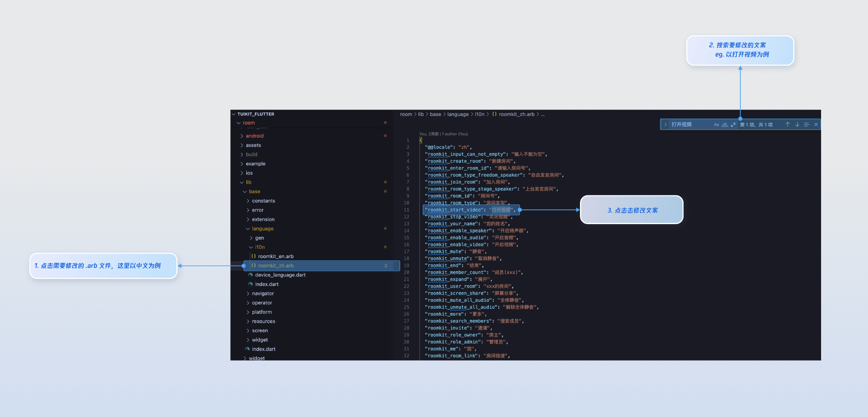Click breadcrumb roomkit_zh.arb
The height and width of the screenshot is (417, 868).
pos(517,115)
